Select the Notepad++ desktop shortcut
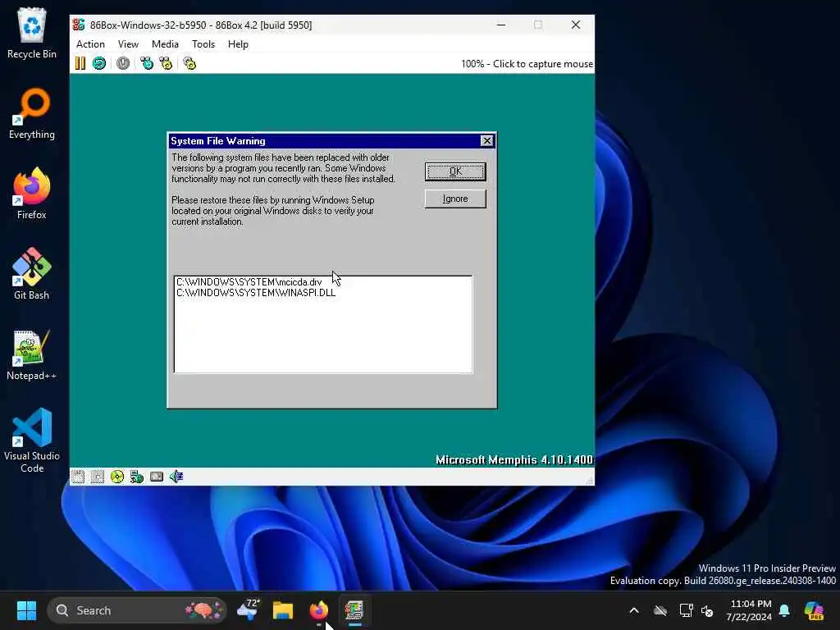The height and width of the screenshot is (630, 840). click(32, 354)
